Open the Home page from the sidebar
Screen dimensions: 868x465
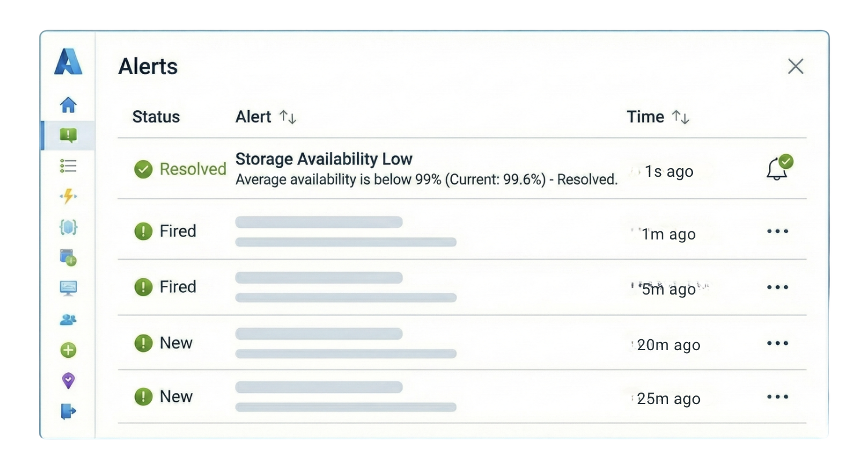click(68, 104)
